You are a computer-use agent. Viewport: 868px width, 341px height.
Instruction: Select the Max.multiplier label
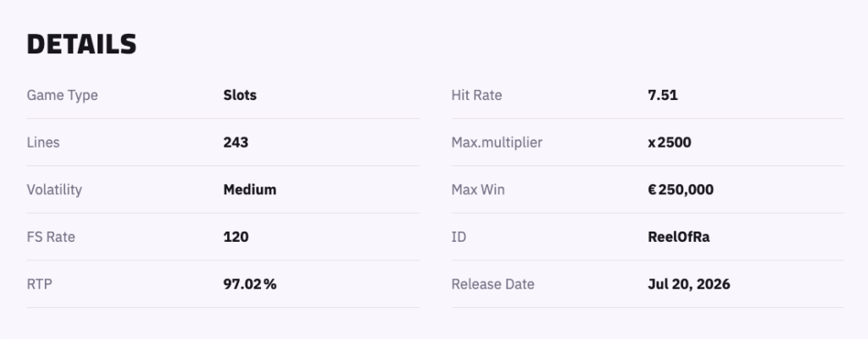point(497,143)
